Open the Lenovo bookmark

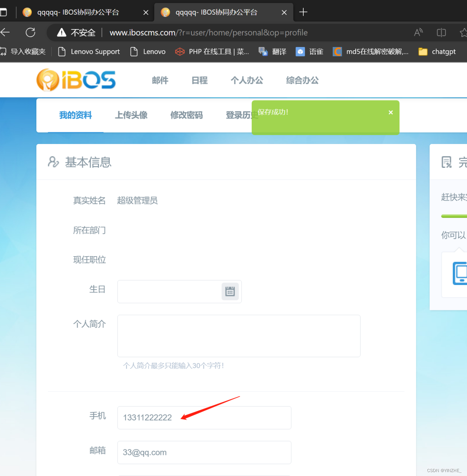click(148, 52)
